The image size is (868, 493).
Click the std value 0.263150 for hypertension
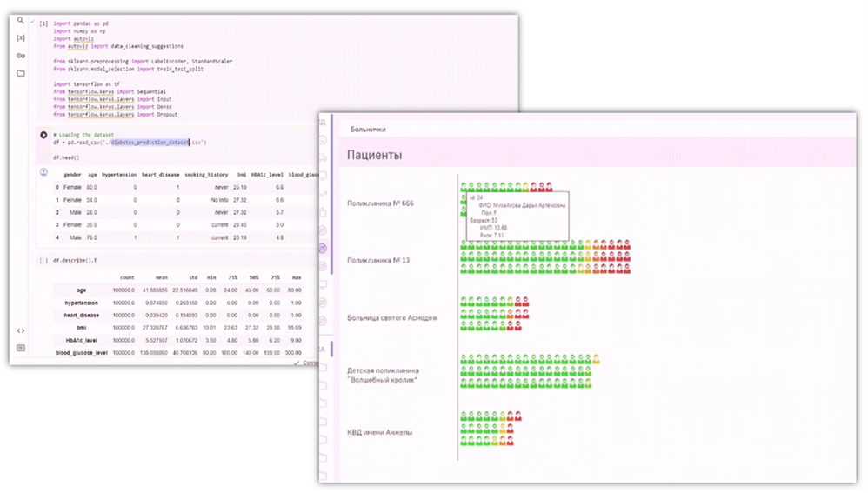(x=186, y=303)
